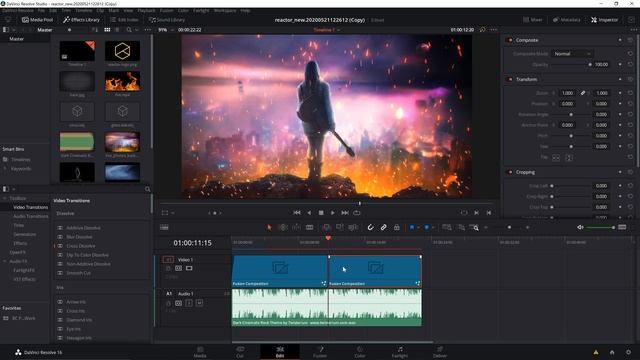640x360 pixels.
Task: Reset the Composite section
Action: point(630,40)
